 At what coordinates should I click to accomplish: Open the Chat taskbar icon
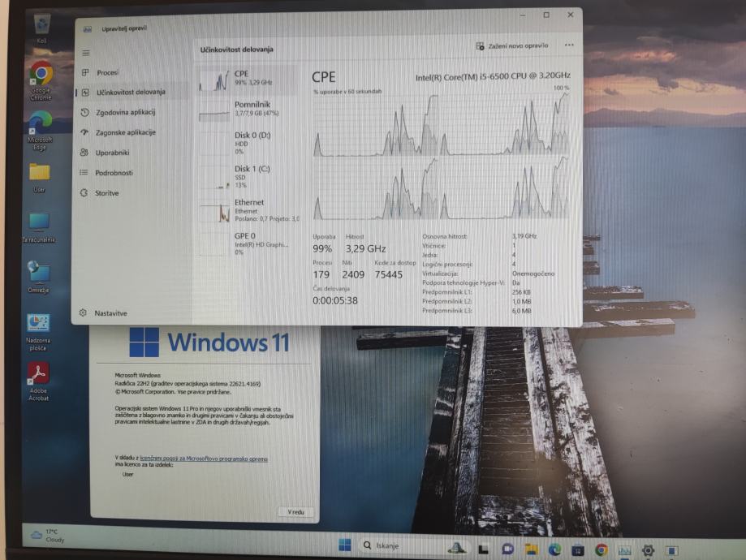(x=507, y=549)
